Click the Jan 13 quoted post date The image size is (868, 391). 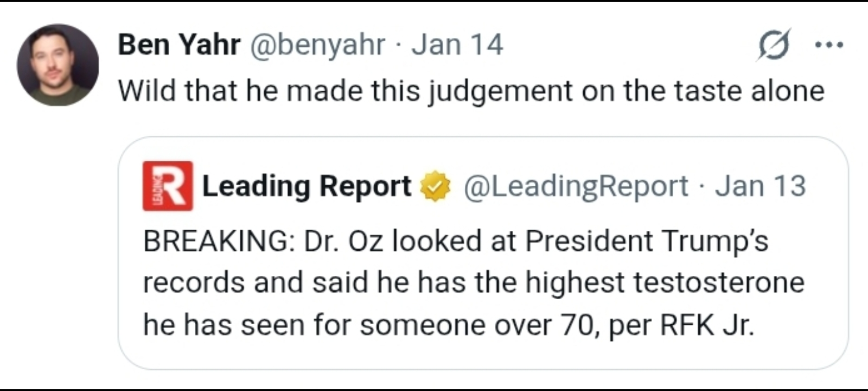click(760, 186)
